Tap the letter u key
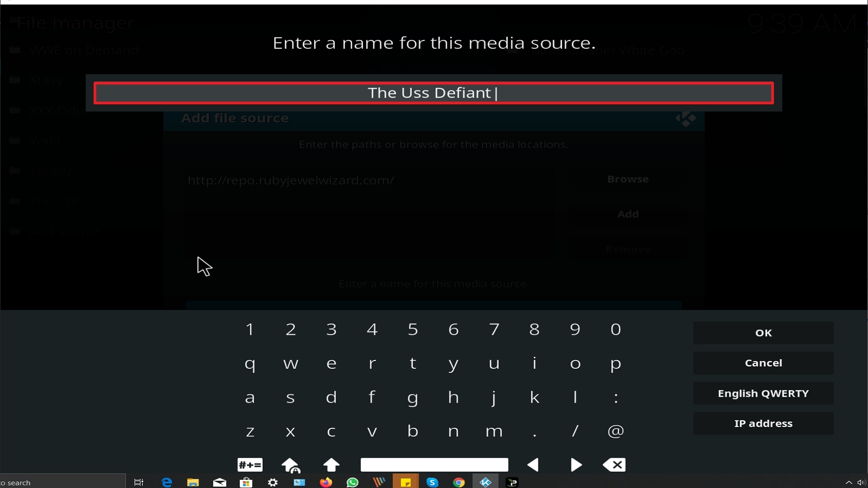868x488 pixels. pyautogui.click(x=494, y=364)
